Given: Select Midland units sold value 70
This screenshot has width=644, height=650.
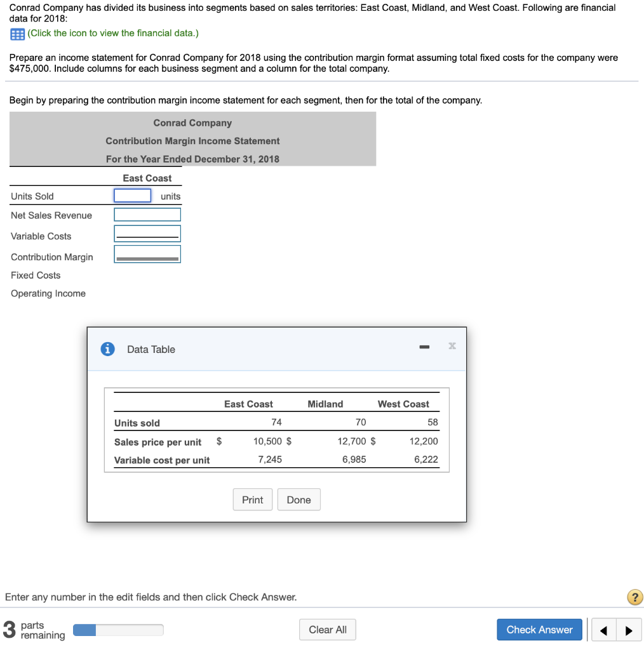Looking at the screenshot, I should [361, 422].
